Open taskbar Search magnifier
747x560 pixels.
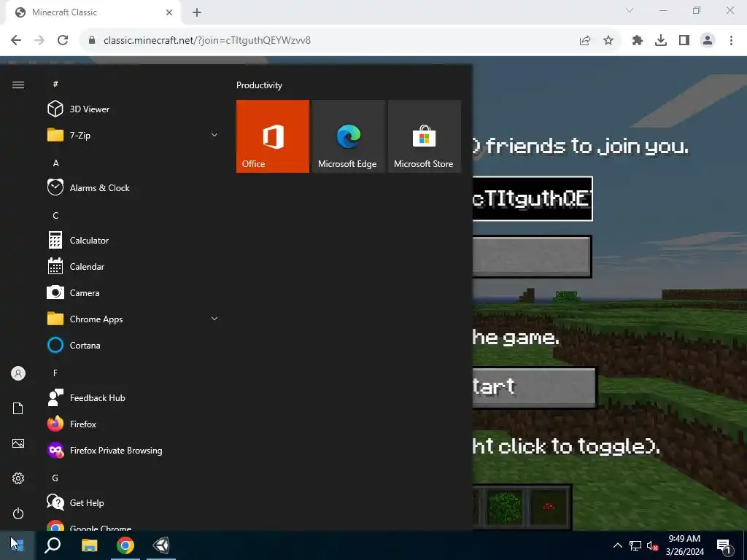53,545
